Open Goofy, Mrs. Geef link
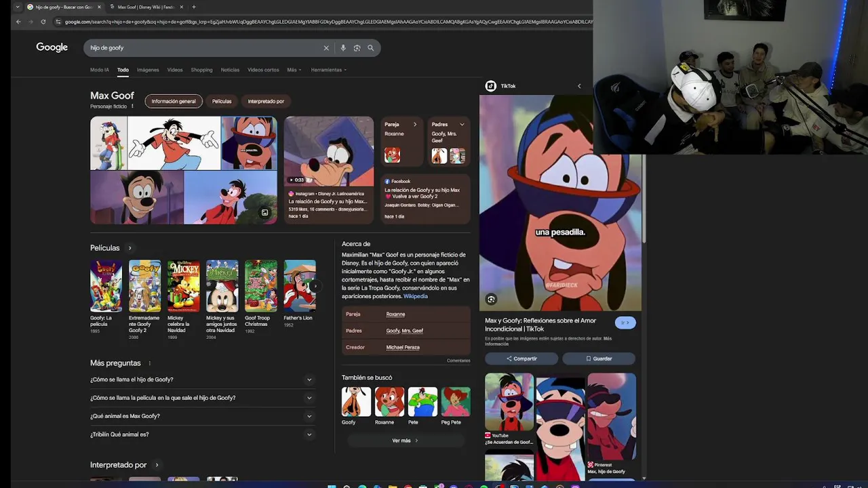The image size is (868, 488). tap(405, 331)
